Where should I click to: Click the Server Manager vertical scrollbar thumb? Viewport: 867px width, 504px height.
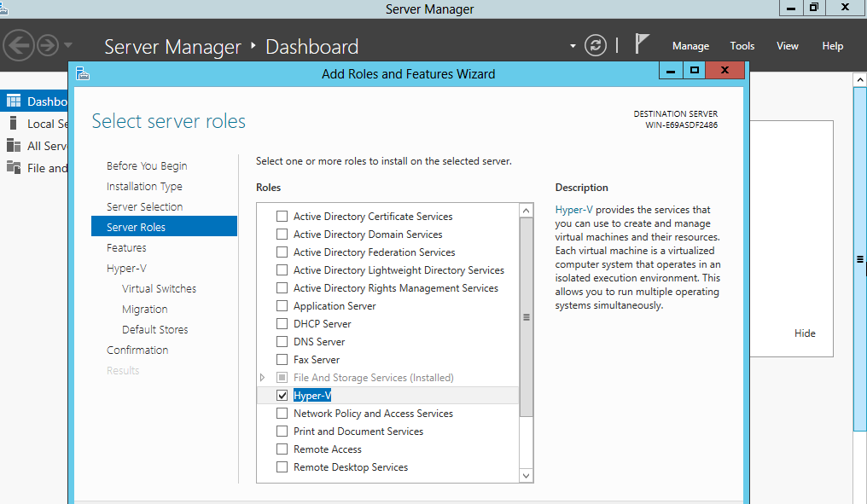pyautogui.click(x=860, y=258)
